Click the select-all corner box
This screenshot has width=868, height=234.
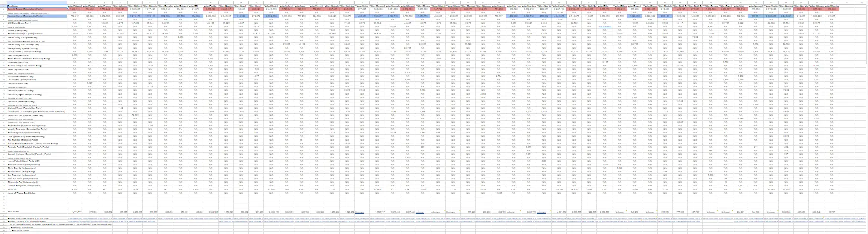(x=3, y=2)
